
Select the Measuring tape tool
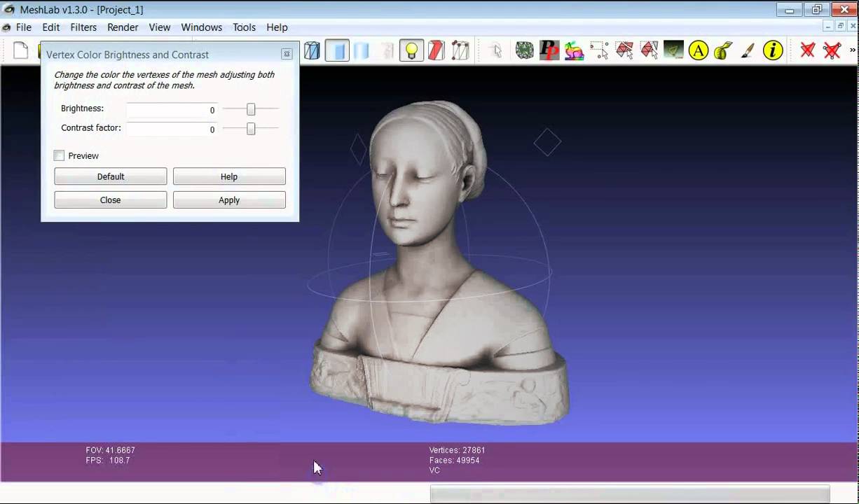723,50
